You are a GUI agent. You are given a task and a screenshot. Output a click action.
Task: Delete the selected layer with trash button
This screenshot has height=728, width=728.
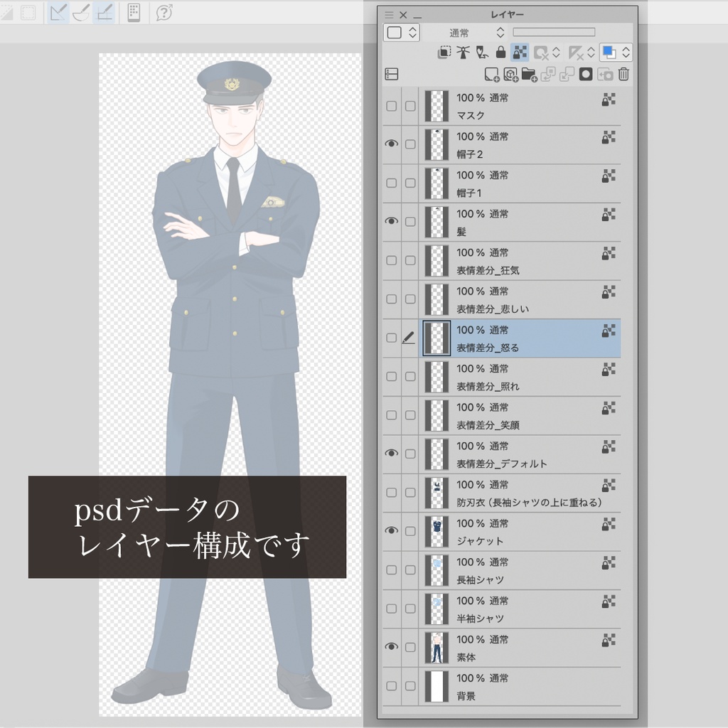point(624,74)
